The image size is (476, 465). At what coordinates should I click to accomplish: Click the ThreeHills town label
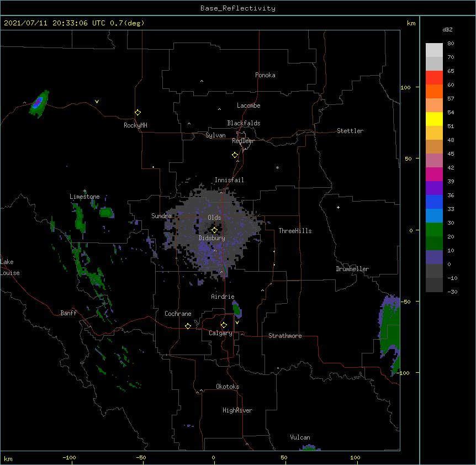tap(295, 231)
